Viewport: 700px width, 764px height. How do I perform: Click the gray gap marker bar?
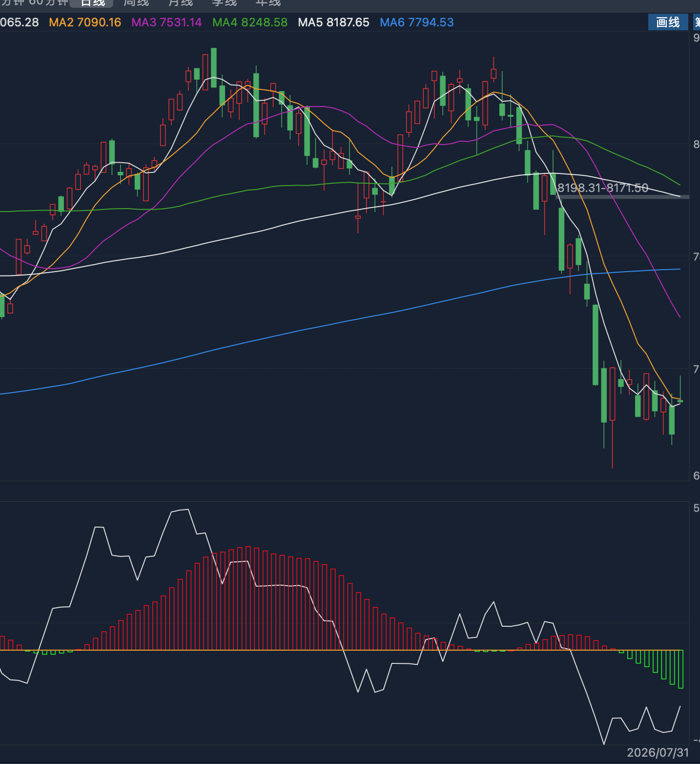pos(622,197)
